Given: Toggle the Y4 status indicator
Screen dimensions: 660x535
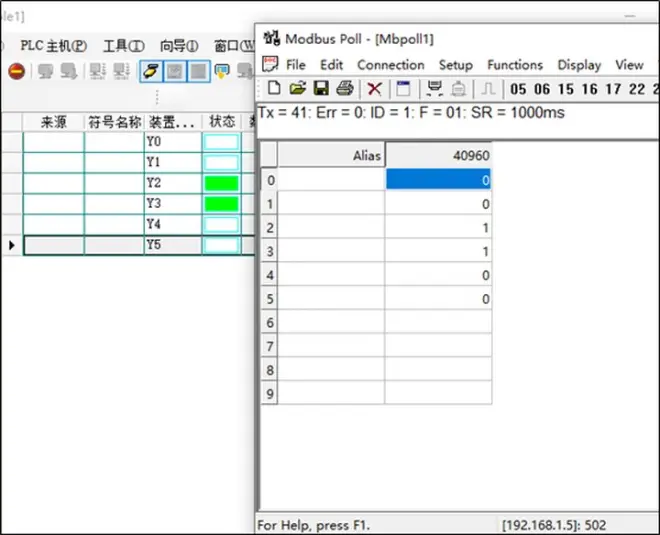Looking at the screenshot, I should tap(221, 224).
